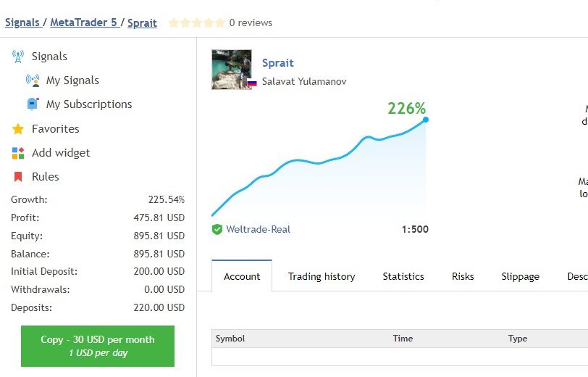
Task: Click the Favorites star icon
Action: pos(18,129)
